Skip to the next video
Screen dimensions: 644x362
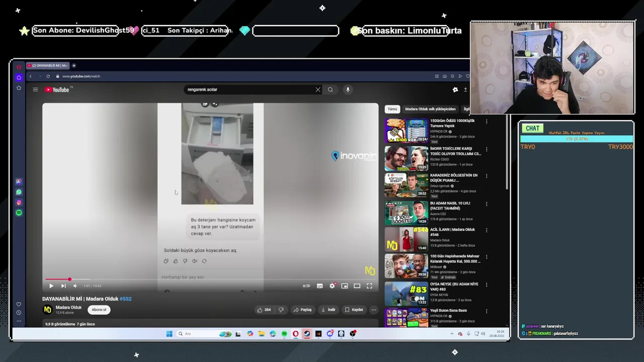click(x=63, y=286)
